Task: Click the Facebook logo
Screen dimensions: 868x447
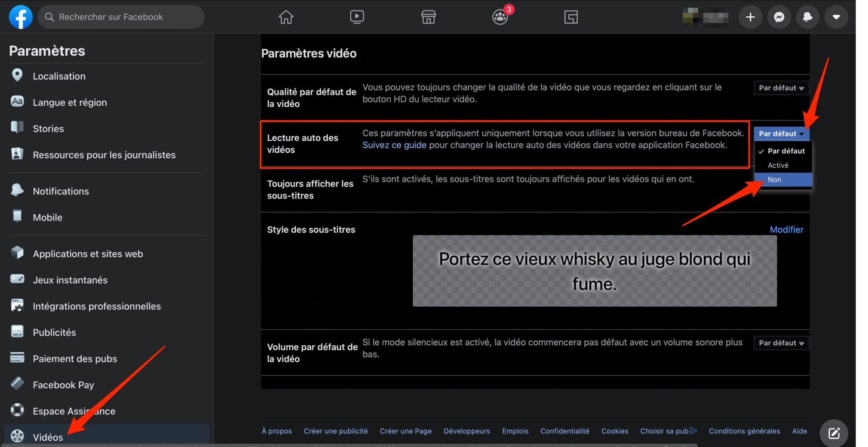Action: click(x=21, y=17)
